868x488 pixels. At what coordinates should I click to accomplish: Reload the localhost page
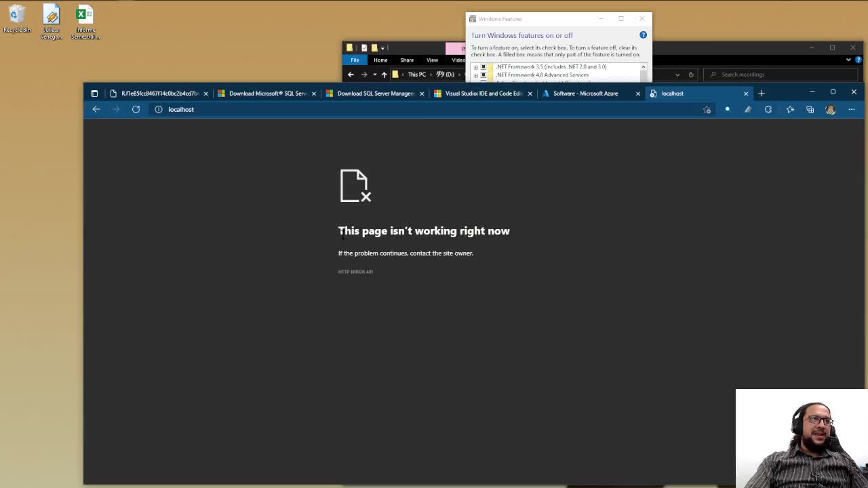coord(136,109)
